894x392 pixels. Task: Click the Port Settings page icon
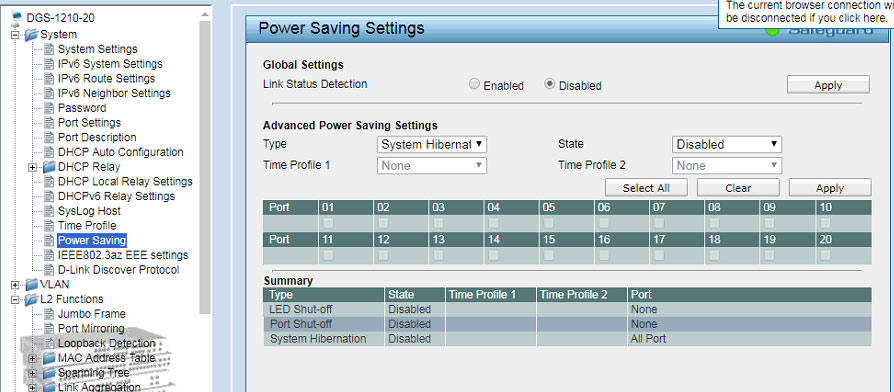point(49,122)
